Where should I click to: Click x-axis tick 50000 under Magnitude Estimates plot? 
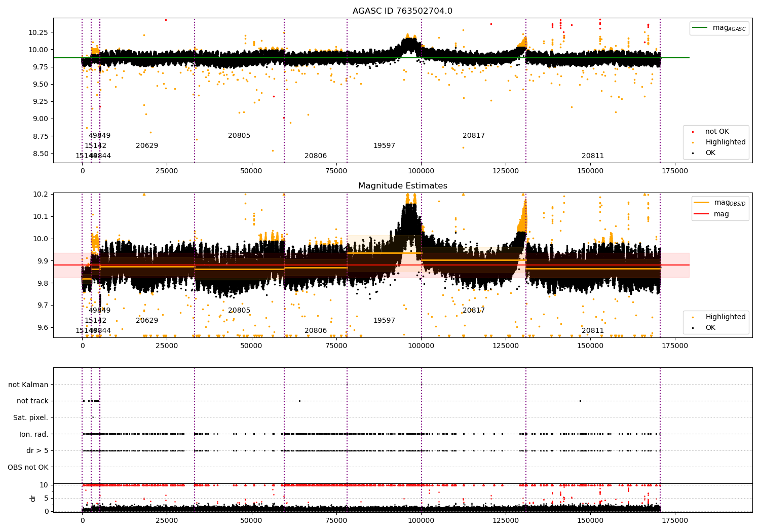pos(251,346)
